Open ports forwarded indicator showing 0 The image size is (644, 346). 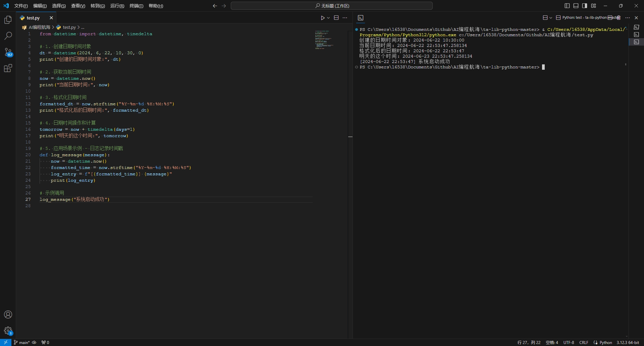[45, 342]
